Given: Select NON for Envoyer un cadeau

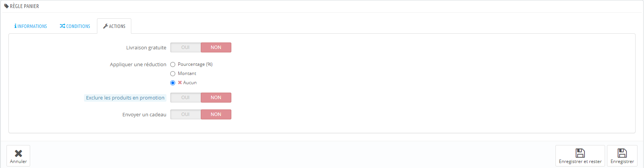Looking at the screenshot, I should pyautogui.click(x=216, y=114).
